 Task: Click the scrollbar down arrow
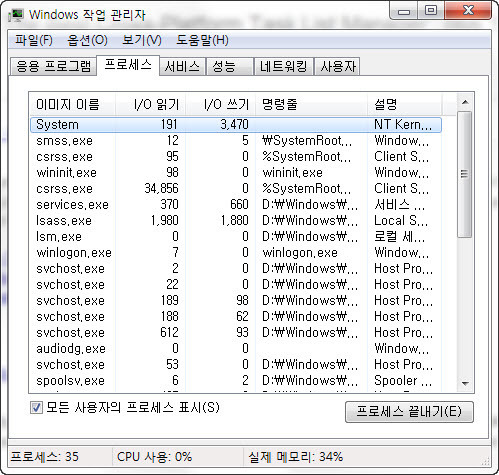465,383
